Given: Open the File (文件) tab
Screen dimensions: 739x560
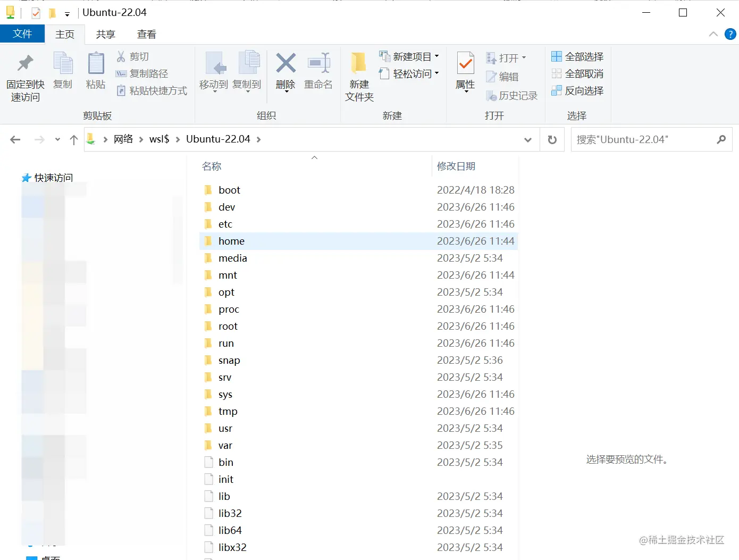Looking at the screenshot, I should (23, 34).
